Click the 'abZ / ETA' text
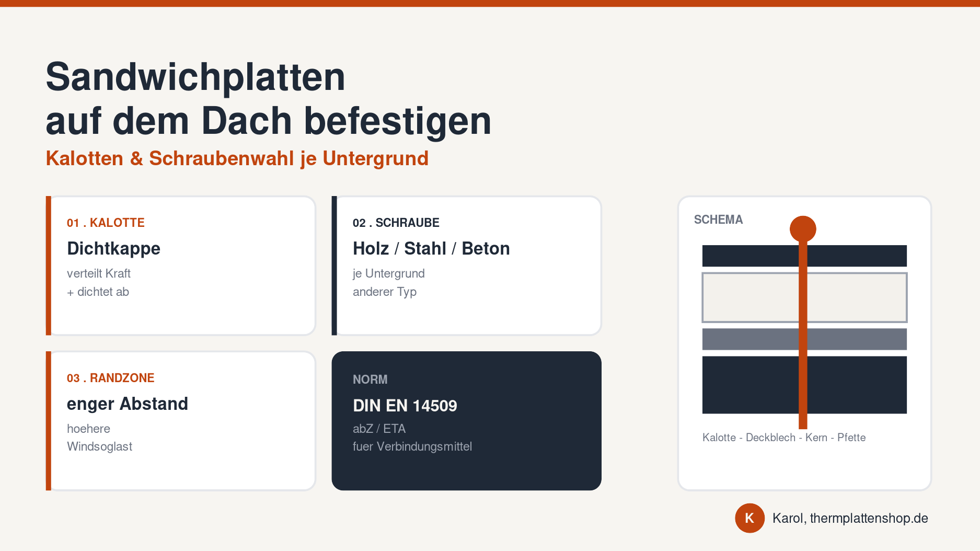980x551 pixels. tap(379, 429)
